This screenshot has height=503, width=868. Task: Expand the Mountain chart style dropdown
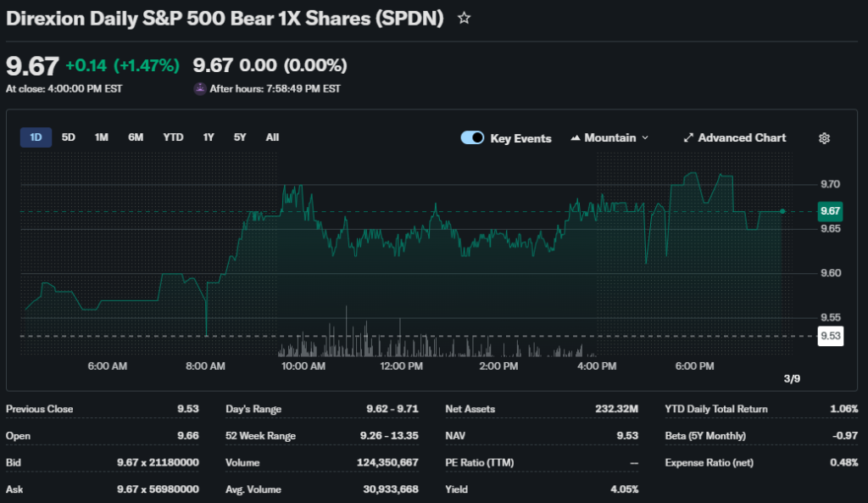[644, 138]
